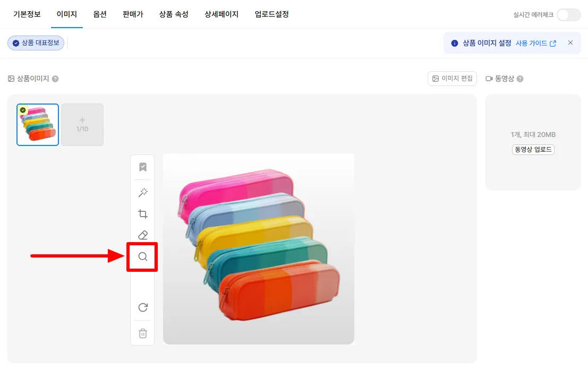Select the pencil case thumbnail
Image resolution: width=588 pixels, height=370 pixels.
pyautogui.click(x=38, y=125)
